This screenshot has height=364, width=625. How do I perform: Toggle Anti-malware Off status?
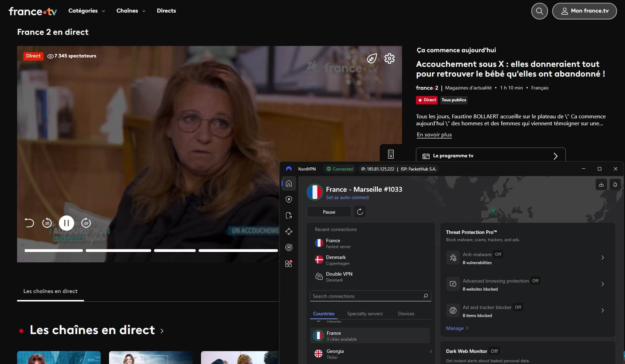(498, 254)
